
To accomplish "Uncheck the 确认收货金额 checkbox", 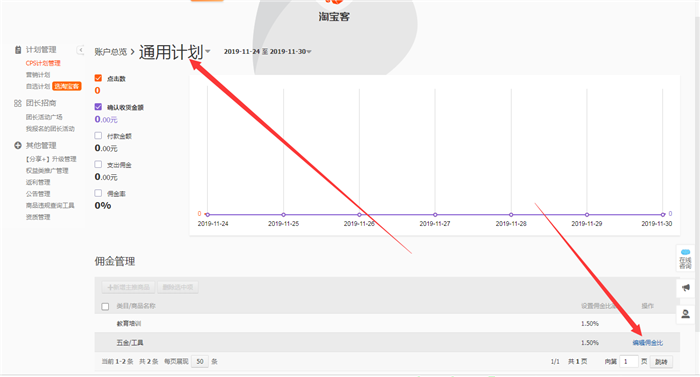I will (98, 107).
